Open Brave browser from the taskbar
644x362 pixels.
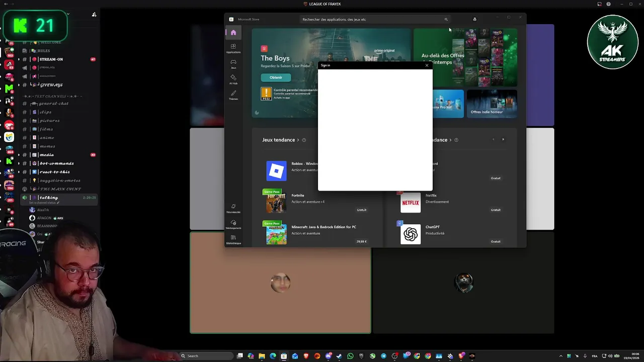(x=306, y=356)
